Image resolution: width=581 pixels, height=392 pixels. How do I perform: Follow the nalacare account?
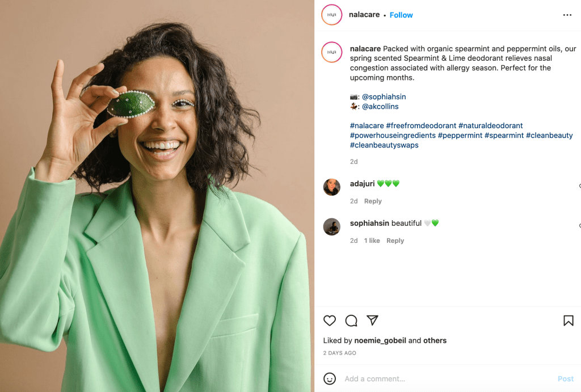(x=401, y=15)
